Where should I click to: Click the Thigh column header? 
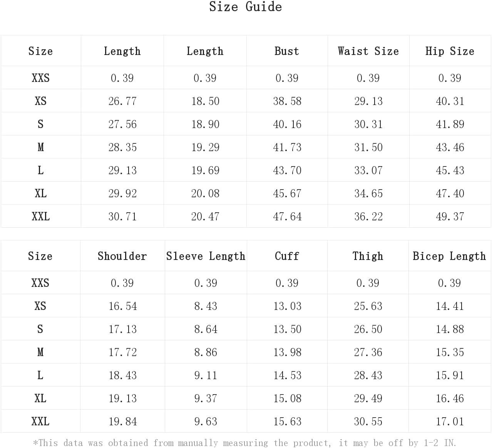pos(368,256)
